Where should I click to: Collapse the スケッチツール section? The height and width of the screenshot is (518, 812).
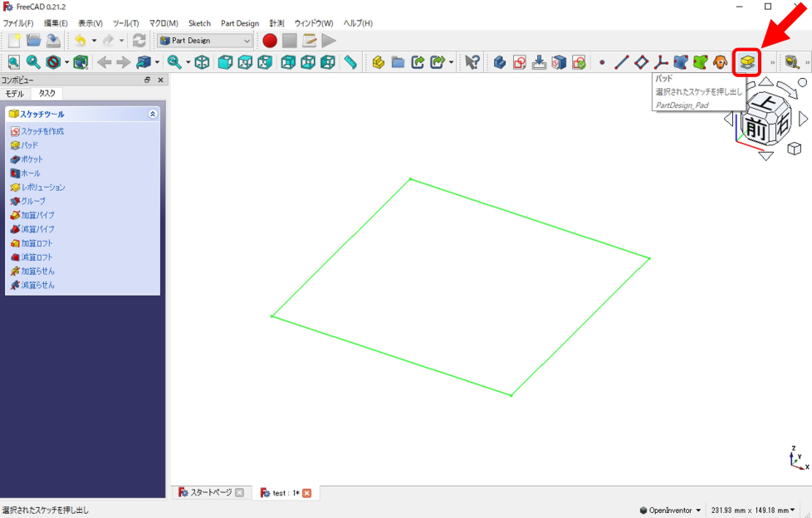coord(153,114)
